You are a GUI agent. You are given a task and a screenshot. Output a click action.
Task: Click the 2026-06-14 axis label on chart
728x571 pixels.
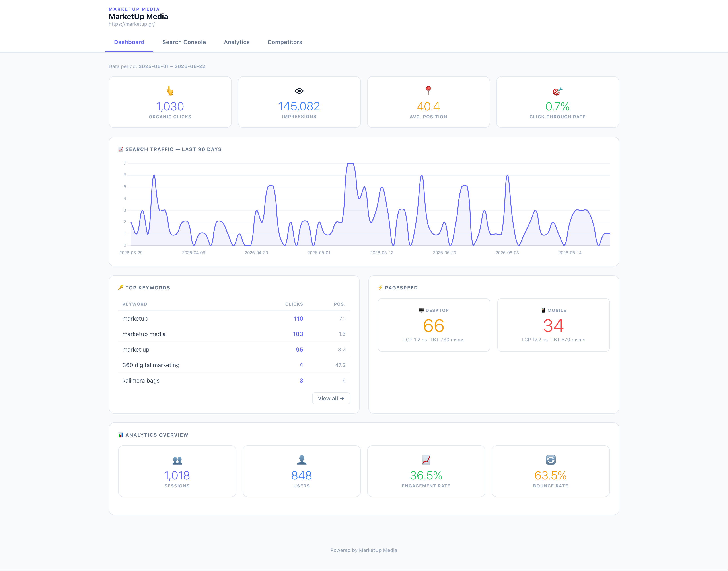pyautogui.click(x=570, y=253)
